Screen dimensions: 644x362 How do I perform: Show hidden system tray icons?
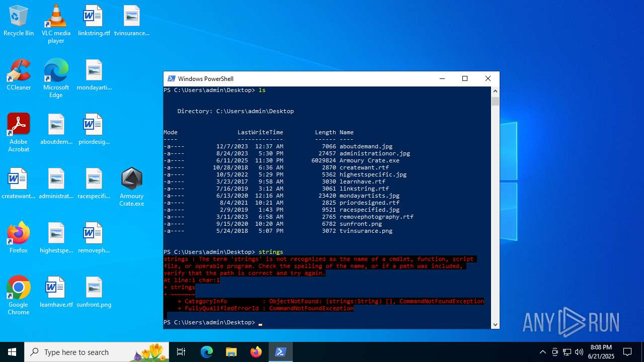pos(542,352)
